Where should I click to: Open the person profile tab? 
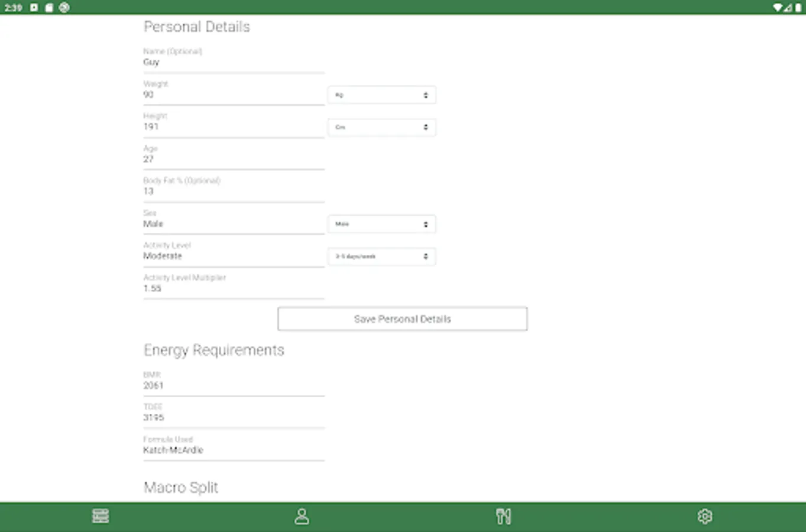[302, 515]
